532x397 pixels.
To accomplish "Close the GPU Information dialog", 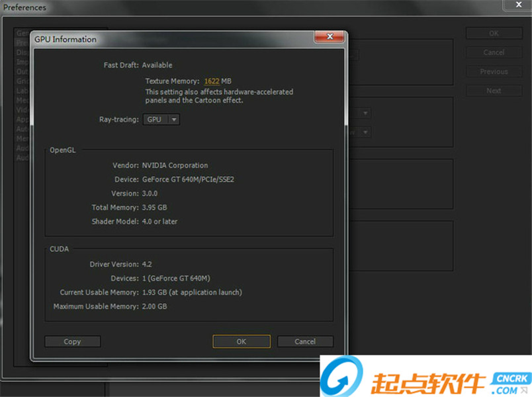I will (330, 36).
